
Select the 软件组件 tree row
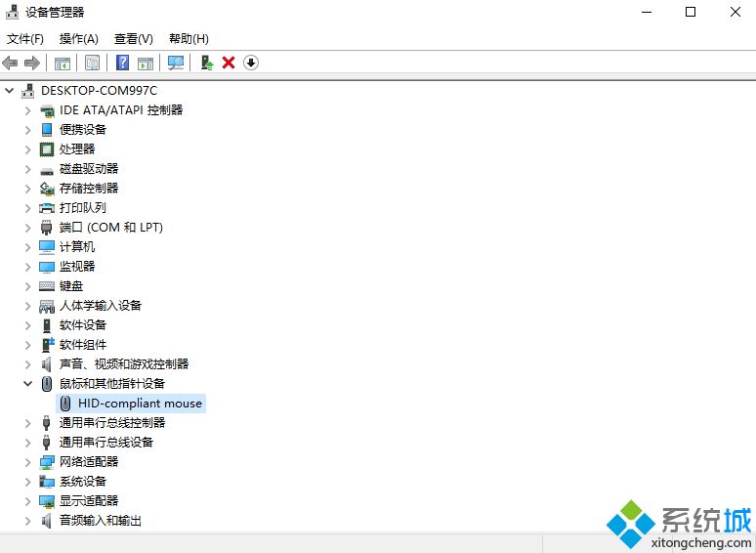pos(82,345)
